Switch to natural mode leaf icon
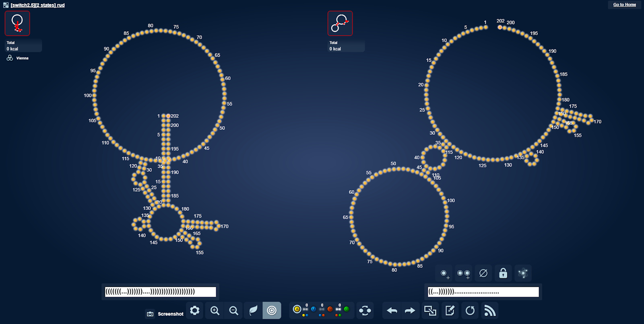The width and height of the screenshot is (644, 324). (253, 310)
